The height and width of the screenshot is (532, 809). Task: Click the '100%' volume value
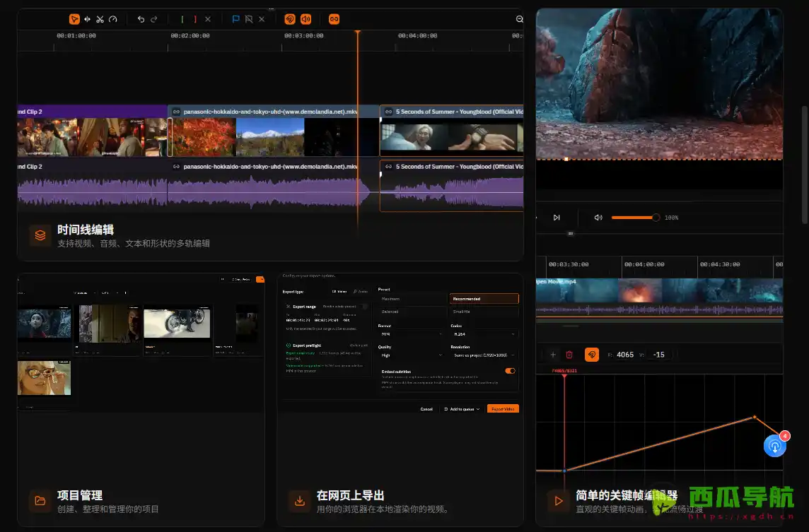(672, 218)
